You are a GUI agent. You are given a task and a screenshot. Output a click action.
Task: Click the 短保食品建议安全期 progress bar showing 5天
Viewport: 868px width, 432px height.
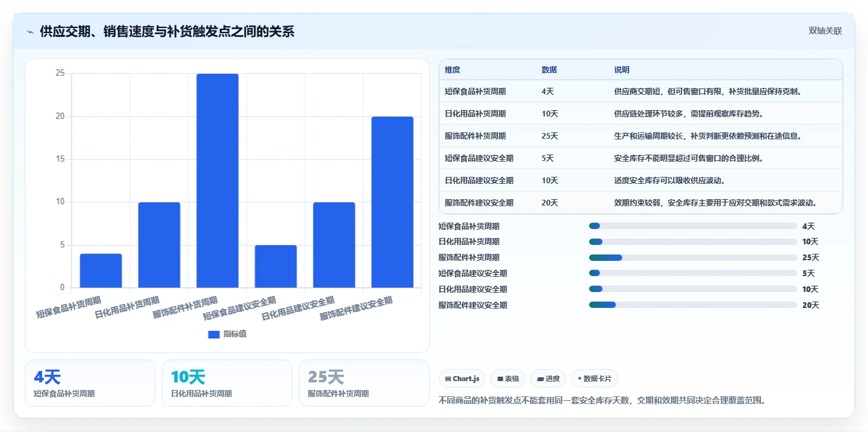[x=693, y=274]
